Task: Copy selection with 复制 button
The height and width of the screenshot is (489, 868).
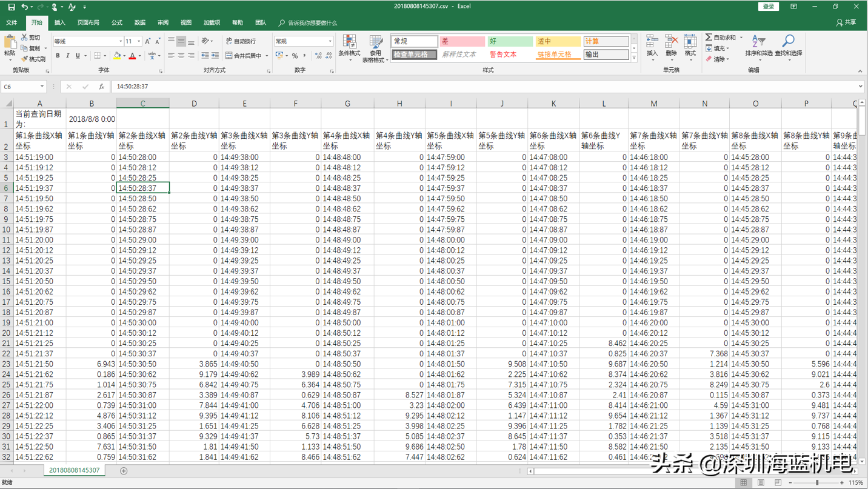Action: point(32,48)
